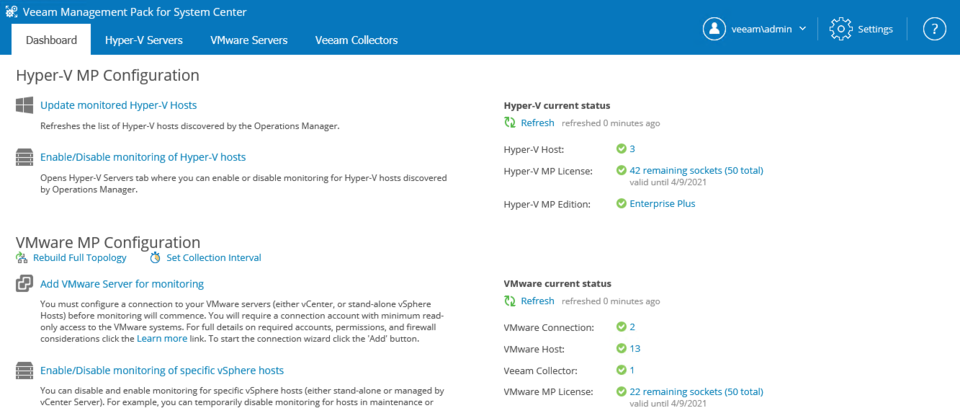Click the Rebuild Full Topology link
960x408 pixels.
point(80,258)
